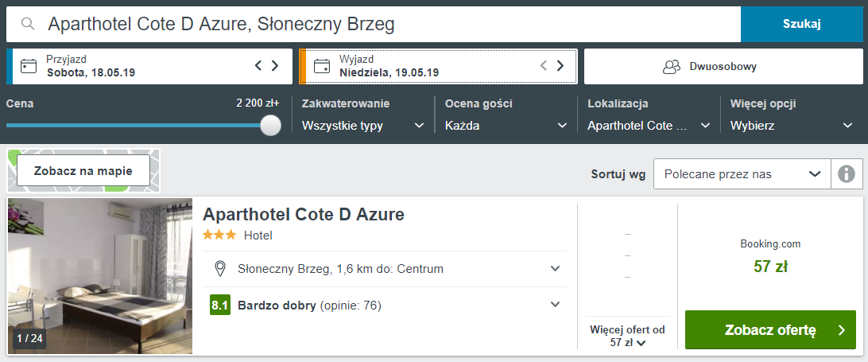
Task: Go to next arrival date
Action: [x=274, y=65]
